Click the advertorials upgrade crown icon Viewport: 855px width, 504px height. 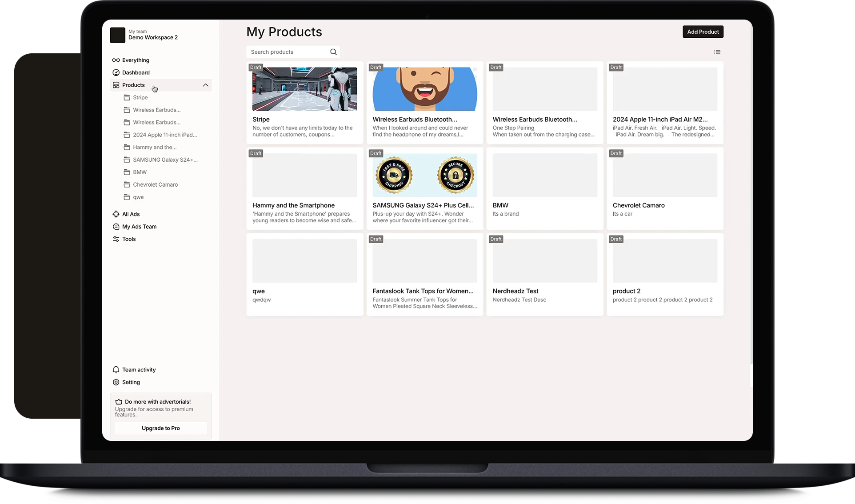[x=119, y=402]
